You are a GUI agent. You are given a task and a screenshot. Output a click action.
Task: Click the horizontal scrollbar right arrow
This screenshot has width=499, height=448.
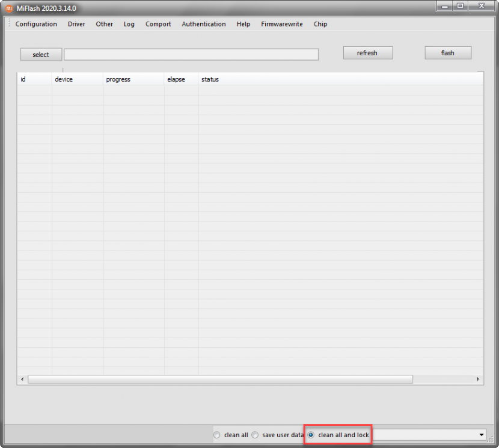point(479,380)
